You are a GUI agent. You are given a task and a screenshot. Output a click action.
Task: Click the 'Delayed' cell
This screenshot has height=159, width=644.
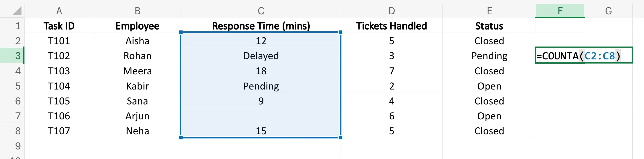pyautogui.click(x=261, y=56)
